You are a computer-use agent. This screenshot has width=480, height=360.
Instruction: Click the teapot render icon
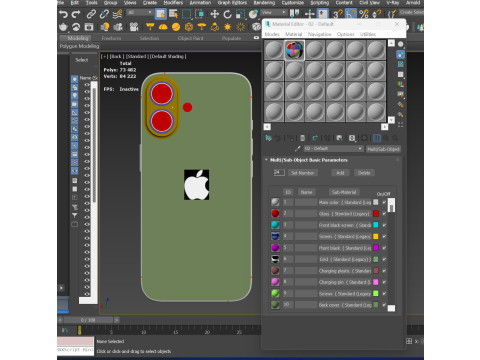pyautogui.click(x=63, y=27)
